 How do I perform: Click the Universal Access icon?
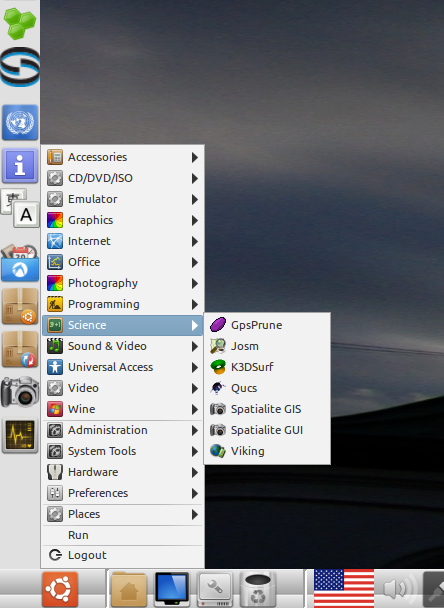(55, 367)
